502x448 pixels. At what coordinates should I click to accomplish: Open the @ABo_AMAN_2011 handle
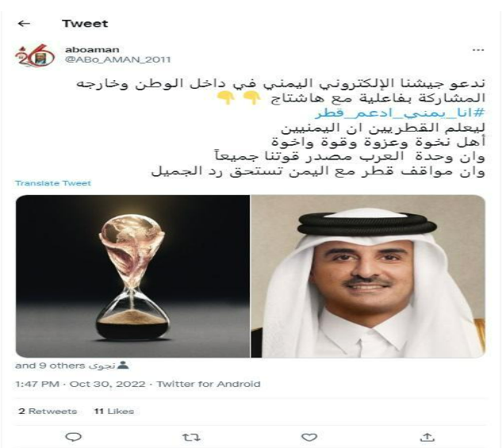tap(117, 59)
